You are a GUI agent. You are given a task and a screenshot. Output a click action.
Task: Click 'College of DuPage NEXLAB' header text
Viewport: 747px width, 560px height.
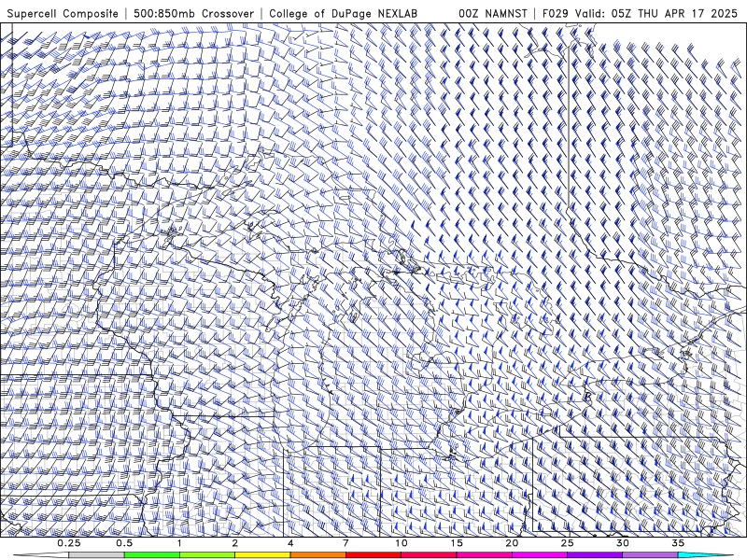pos(343,14)
